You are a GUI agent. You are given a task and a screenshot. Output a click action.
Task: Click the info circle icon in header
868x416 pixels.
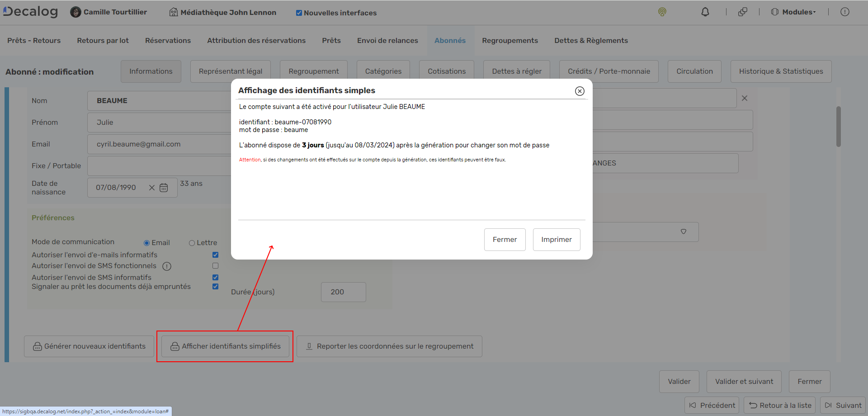point(844,12)
